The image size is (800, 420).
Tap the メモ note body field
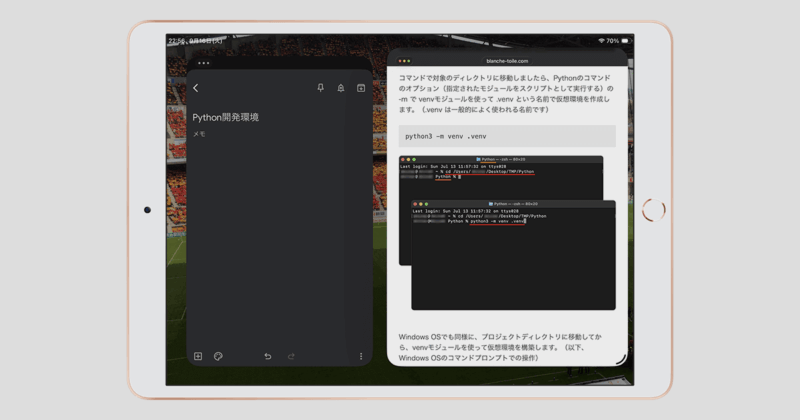(200, 133)
